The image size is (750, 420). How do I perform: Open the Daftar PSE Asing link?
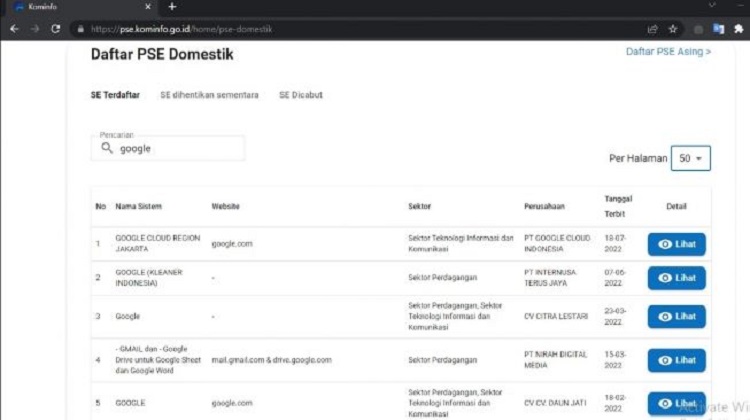point(668,51)
